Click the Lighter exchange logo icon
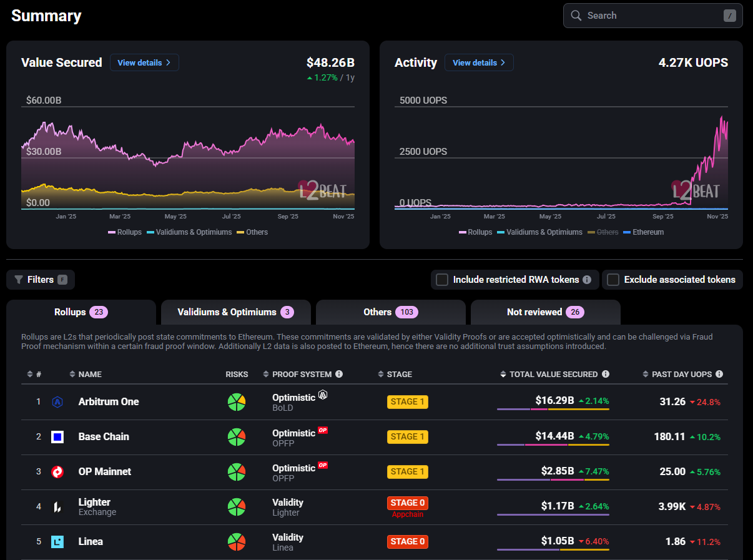 point(57,507)
